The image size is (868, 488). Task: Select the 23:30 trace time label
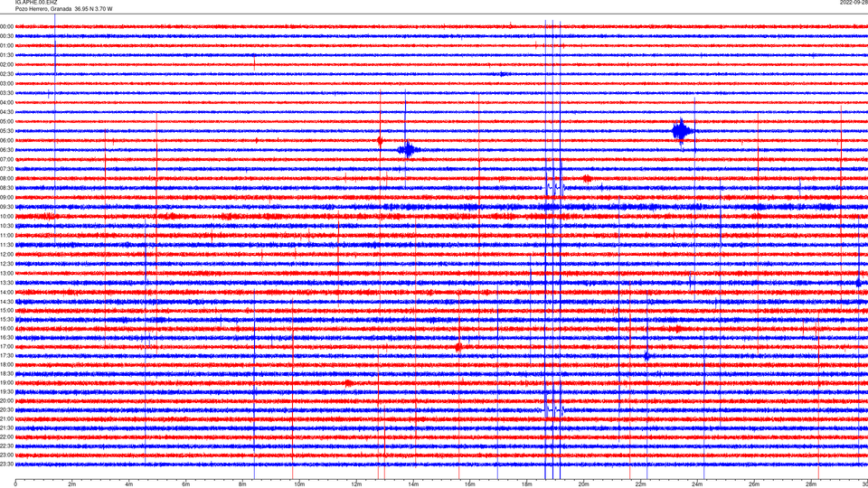6,465
